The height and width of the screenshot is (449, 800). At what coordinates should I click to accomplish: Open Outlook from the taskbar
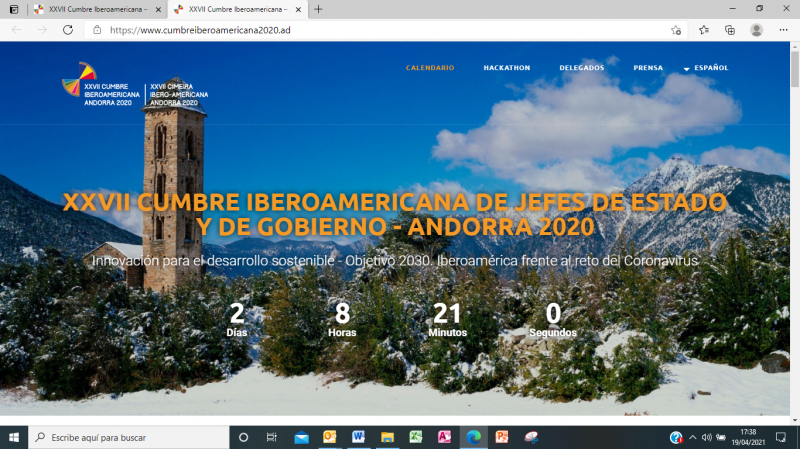click(329, 437)
